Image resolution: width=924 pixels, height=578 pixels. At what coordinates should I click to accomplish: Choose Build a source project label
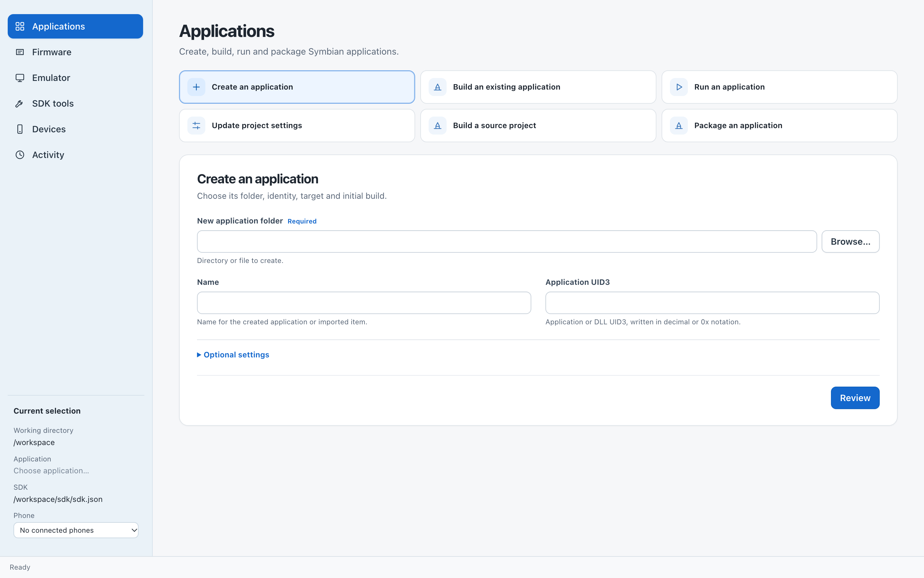(x=494, y=125)
